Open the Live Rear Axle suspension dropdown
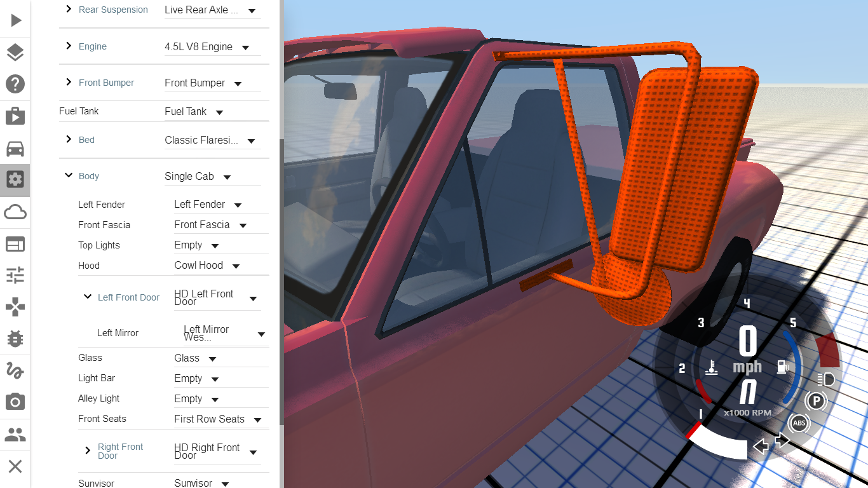This screenshot has height=488, width=868. [x=212, y=10]
